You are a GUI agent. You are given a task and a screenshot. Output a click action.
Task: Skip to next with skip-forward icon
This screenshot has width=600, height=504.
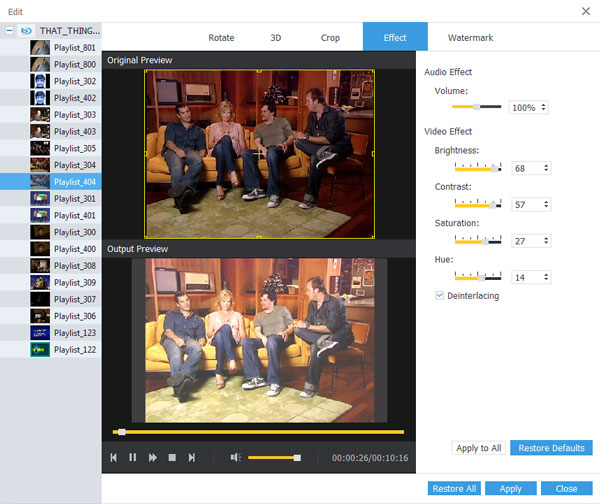[192, 457]
